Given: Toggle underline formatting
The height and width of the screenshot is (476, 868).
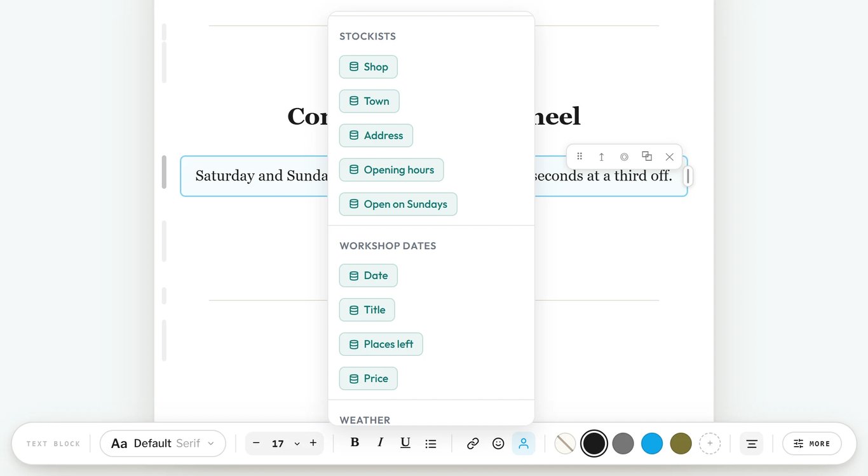Looking at the screenshot, I should 405,443.
